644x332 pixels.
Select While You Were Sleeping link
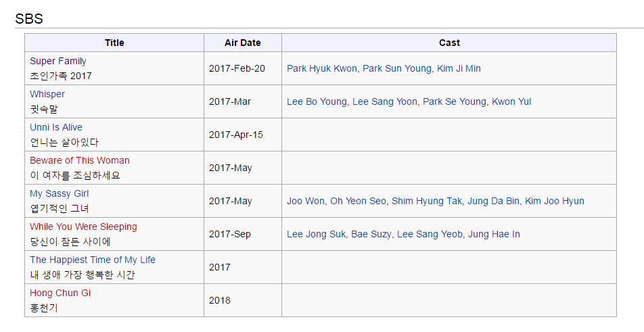tap(83, 227)
